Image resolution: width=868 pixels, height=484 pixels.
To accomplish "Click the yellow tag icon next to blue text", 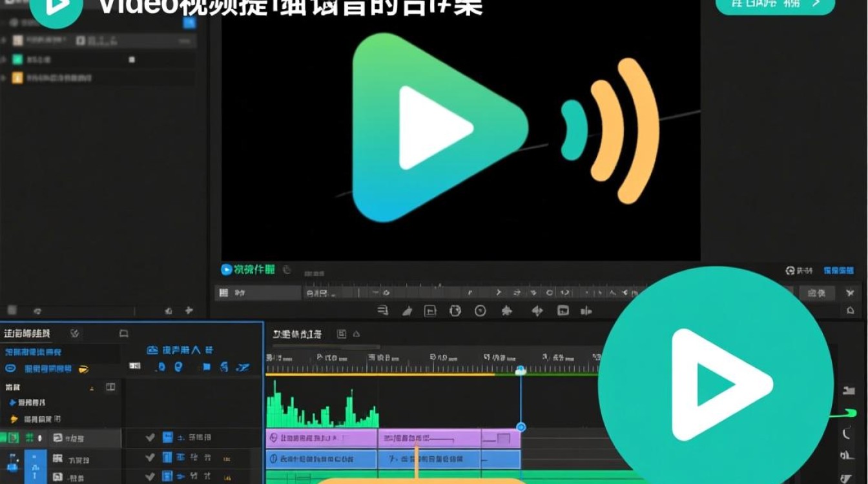I will pyautogui.click(x=83, y=369).
